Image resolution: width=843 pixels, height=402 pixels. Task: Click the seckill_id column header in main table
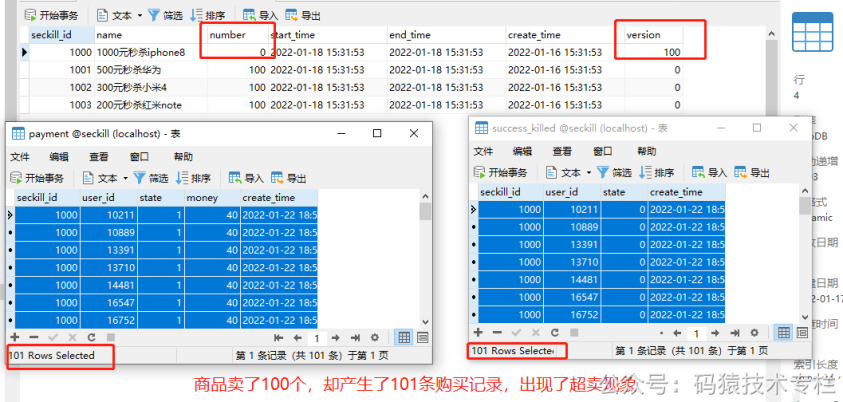[62, 35]
